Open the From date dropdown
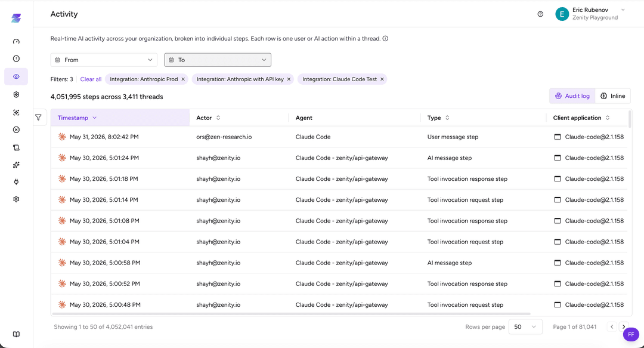This screenshot has width=644, height=348. point(104,60)
